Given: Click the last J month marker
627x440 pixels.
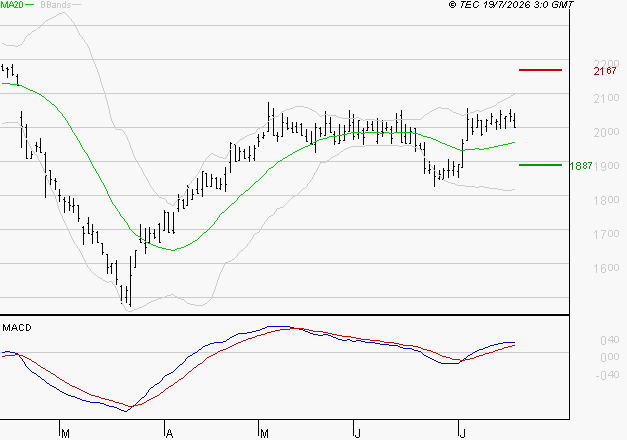Looking at the screenshot, I should (463, 434).
